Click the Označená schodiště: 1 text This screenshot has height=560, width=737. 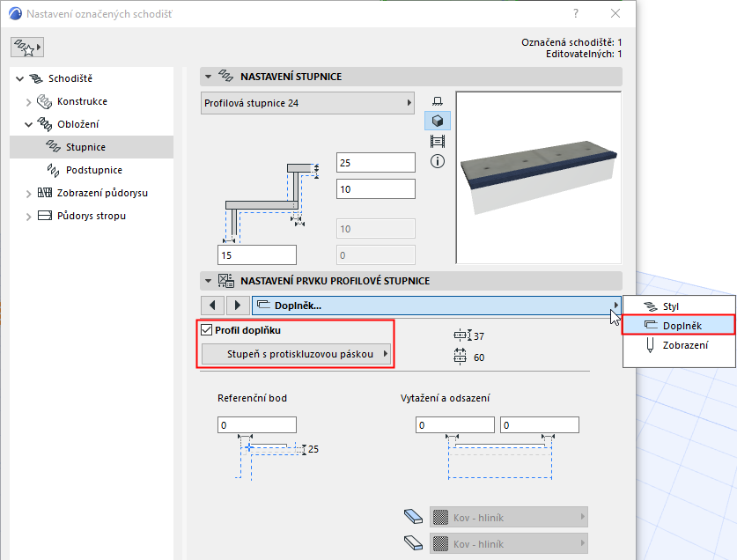[571, 42]
